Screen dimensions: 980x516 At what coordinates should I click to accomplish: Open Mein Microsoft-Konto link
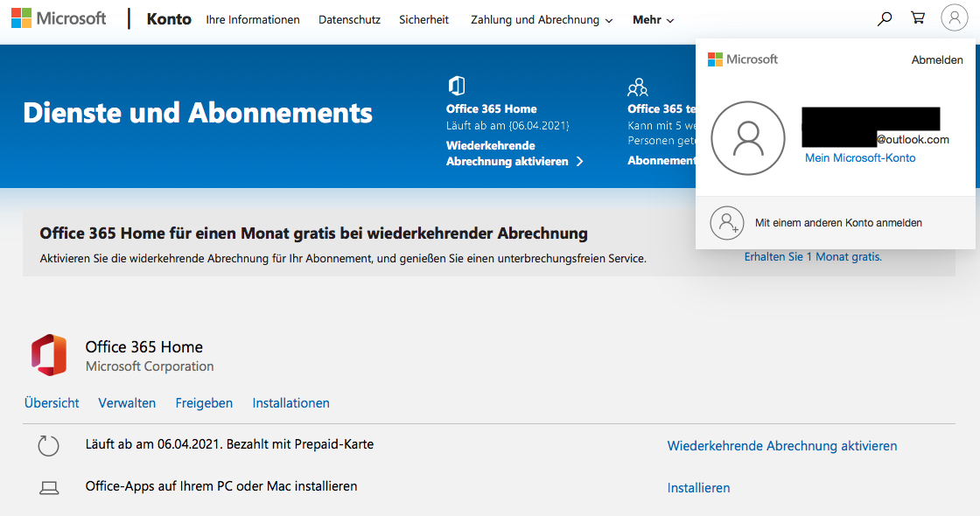pos(860,158)
